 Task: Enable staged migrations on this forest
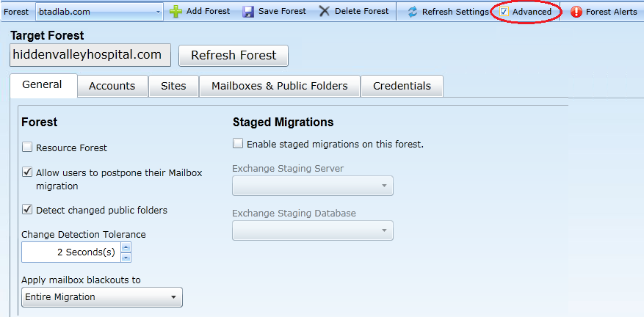tap(238, 144)
